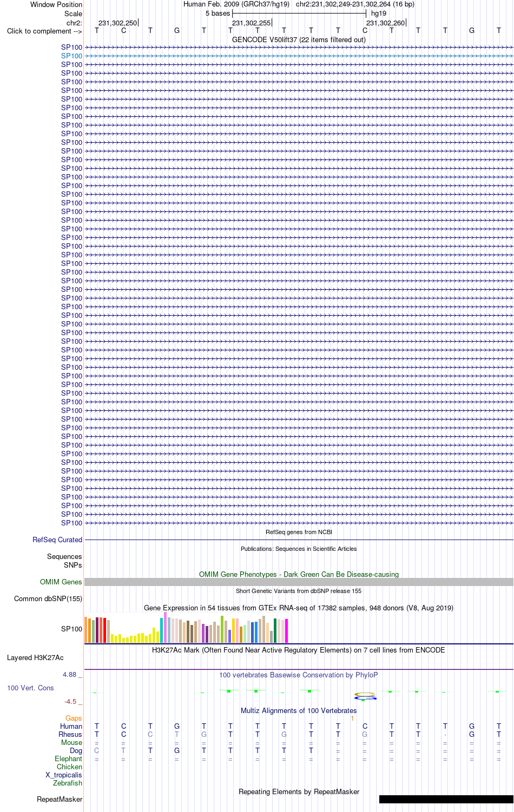
Task: Open 'Publications: Sequences in Scientific Articles' title
Action: tap(299, 549)
